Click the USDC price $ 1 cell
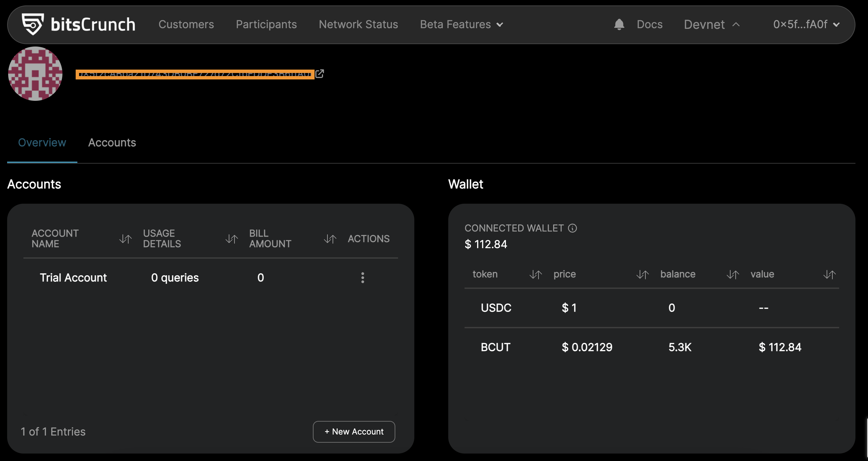The image size is (868, 461). [569, 308]
